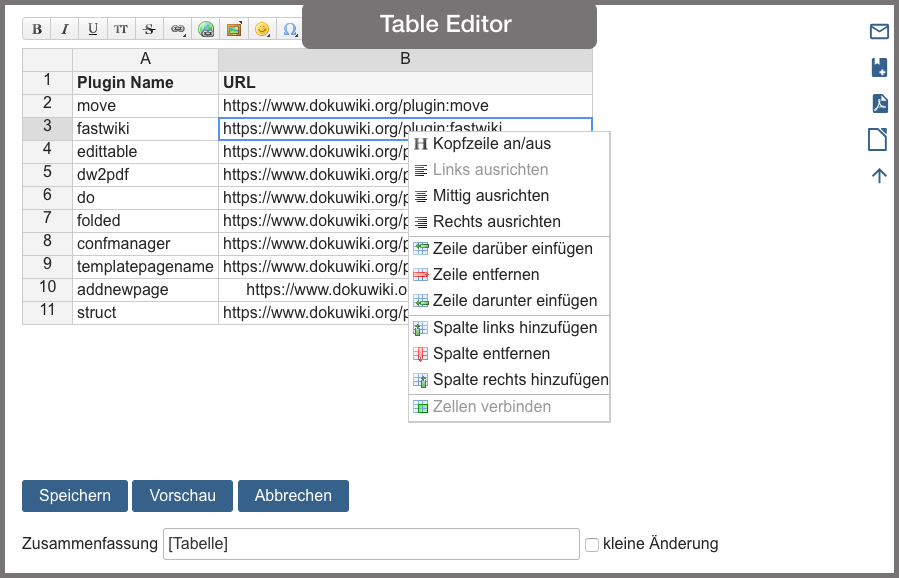Select the fastwiki name cell
The width and height of the screenshot is (899, 578).
(x=145, y=129)
